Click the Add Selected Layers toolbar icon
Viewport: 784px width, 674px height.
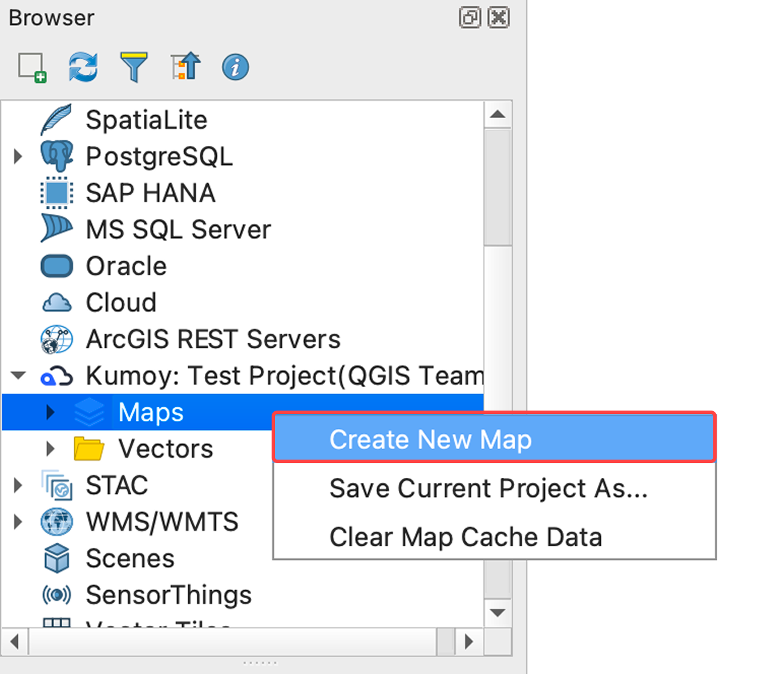[32, 67]
